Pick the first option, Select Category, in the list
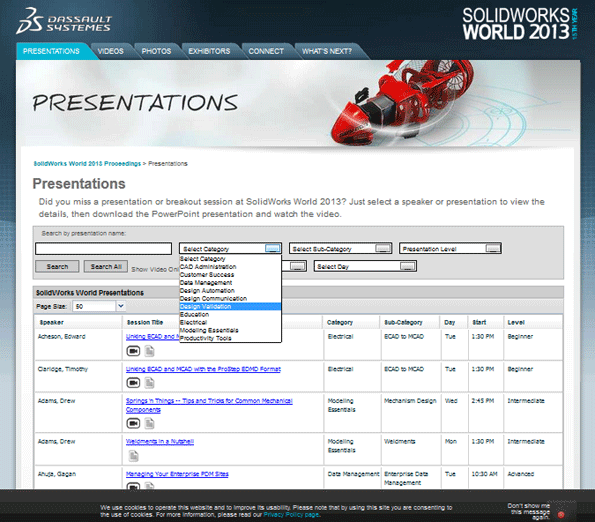Viewport: 595px width, 522px height. pyautogui.click(x=230, y=259)
